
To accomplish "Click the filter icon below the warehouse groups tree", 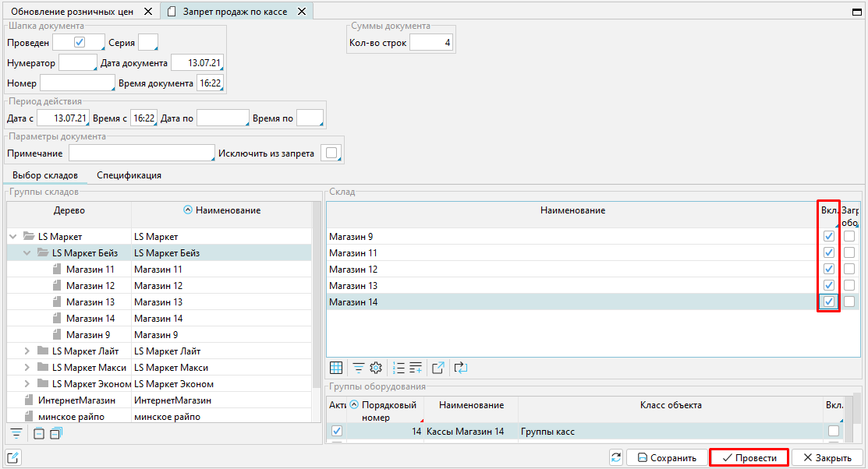I will click(x=16, y=434).
